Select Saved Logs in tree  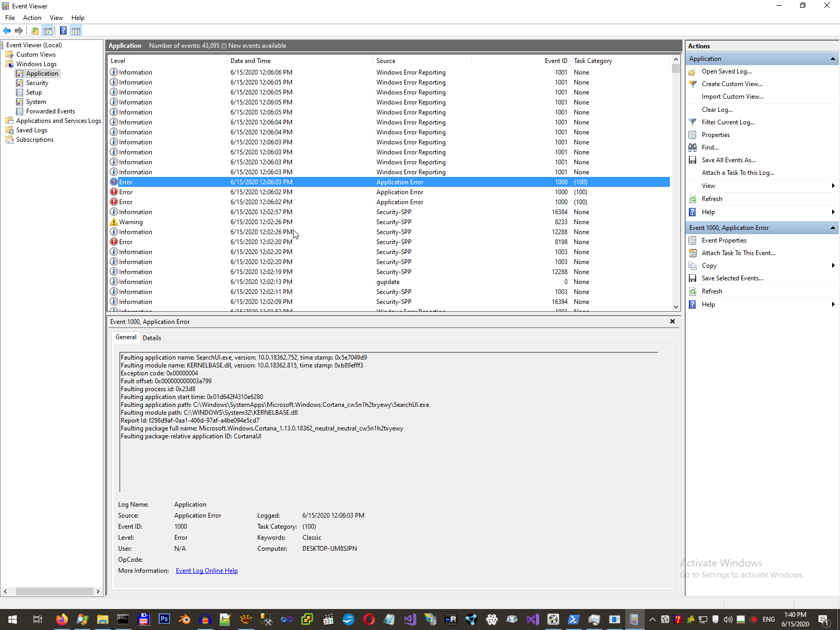[31, 130]
